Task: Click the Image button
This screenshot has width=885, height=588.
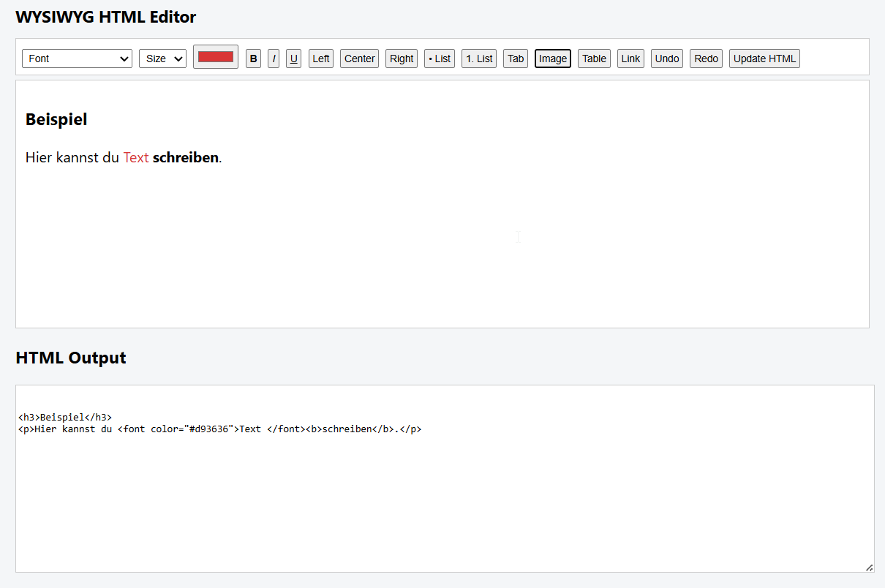Action: coord(553,59)
